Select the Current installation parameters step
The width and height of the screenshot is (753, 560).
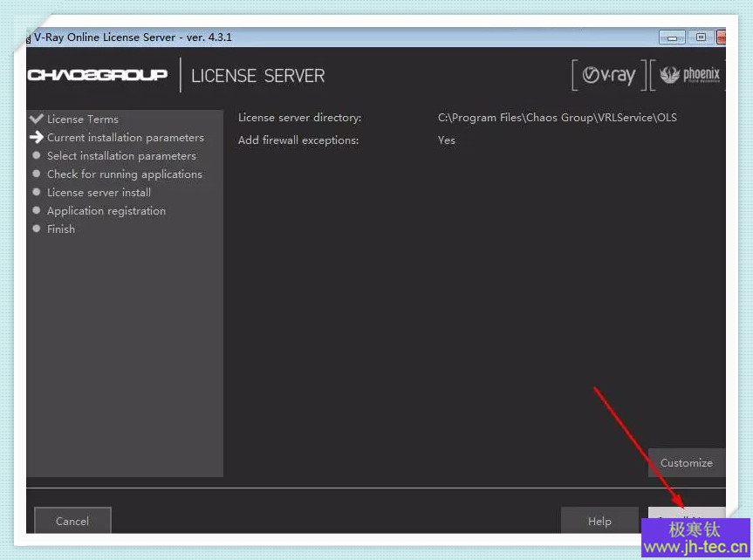pyautogui.click(x=126, y=138)
